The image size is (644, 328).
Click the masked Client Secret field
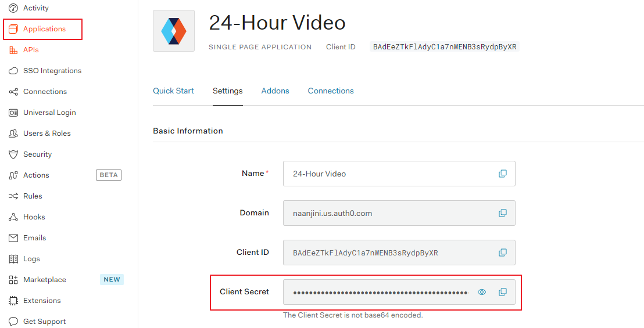pos(399,291)
